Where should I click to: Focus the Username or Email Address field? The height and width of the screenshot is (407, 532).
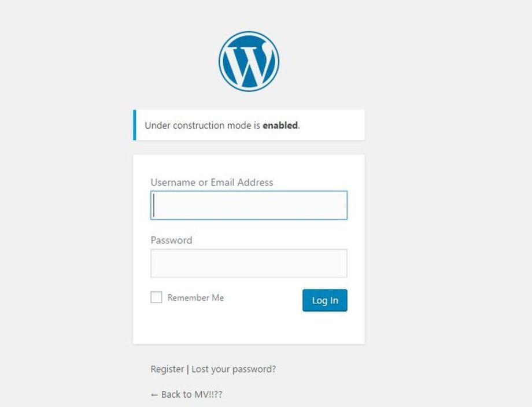click(249, 205)
